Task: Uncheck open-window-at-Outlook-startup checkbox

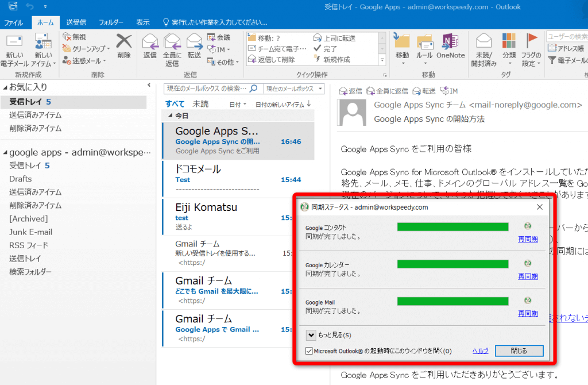Action: [309, 351]
